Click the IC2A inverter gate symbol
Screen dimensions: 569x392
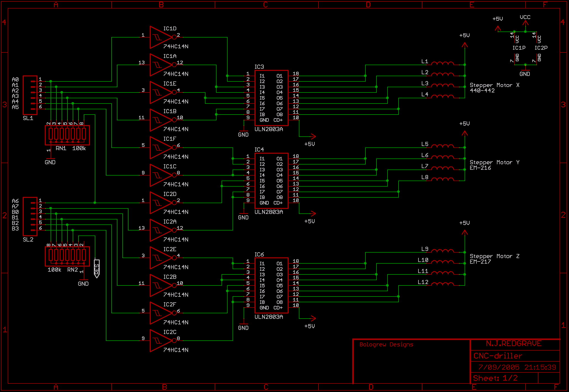click(163, 231)
